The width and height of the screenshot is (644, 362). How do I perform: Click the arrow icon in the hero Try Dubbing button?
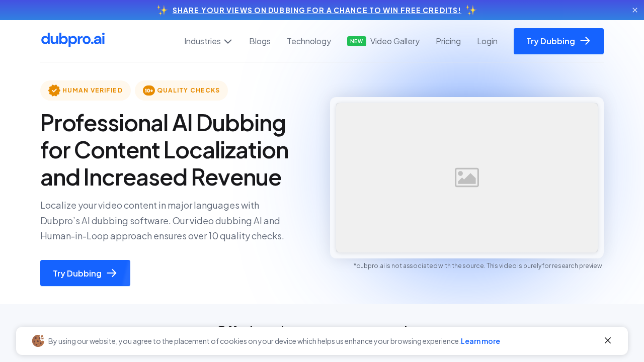tap(112, 273)
